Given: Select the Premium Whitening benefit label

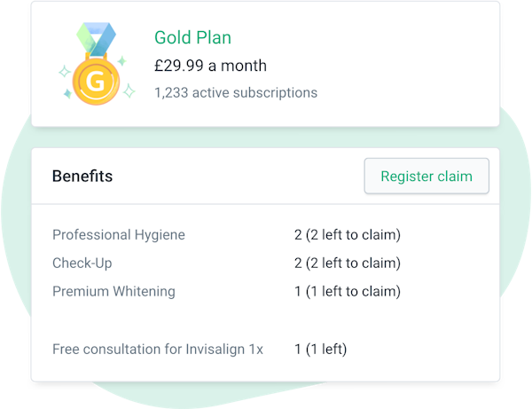Looking at the screenshot, I should pyautogui.click(x=113, y=291).
